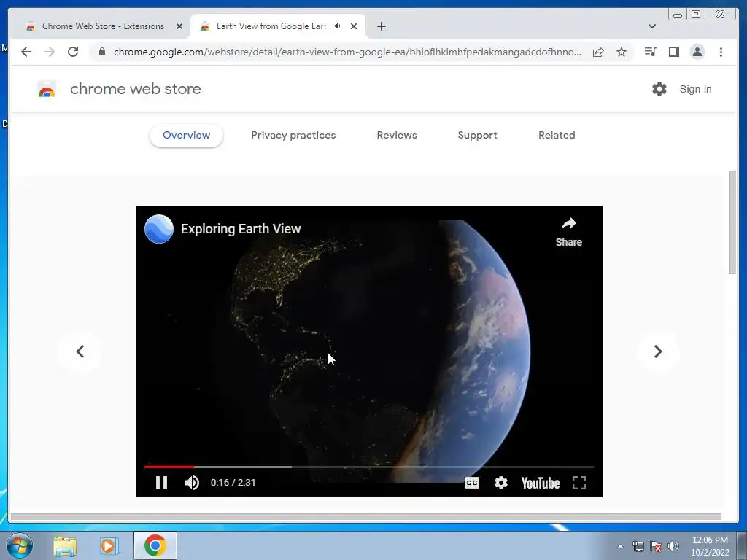Click the chrome web store heading text
The image size is (747, 560).
[x=135, y=89]
